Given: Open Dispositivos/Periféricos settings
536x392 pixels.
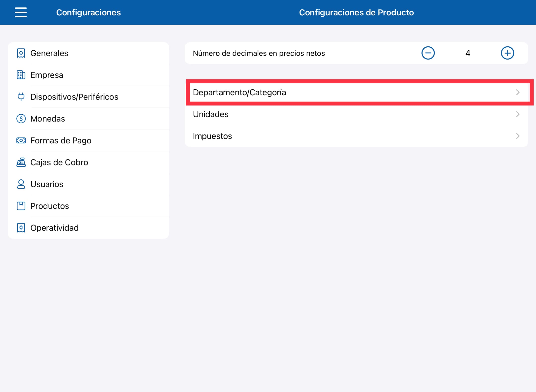Looking at the screenshot, I should pos(89,97).
